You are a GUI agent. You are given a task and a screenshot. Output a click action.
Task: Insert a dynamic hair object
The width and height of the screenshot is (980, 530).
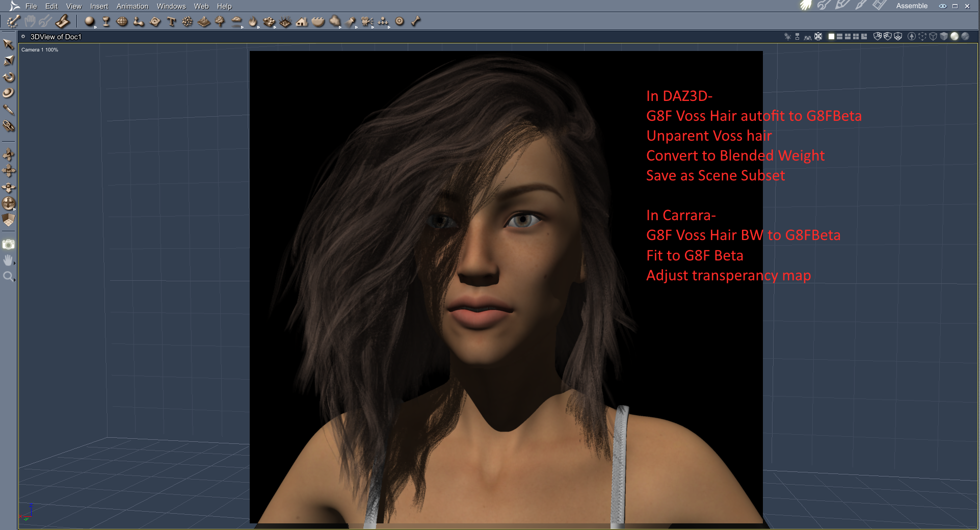pos(285,21)
